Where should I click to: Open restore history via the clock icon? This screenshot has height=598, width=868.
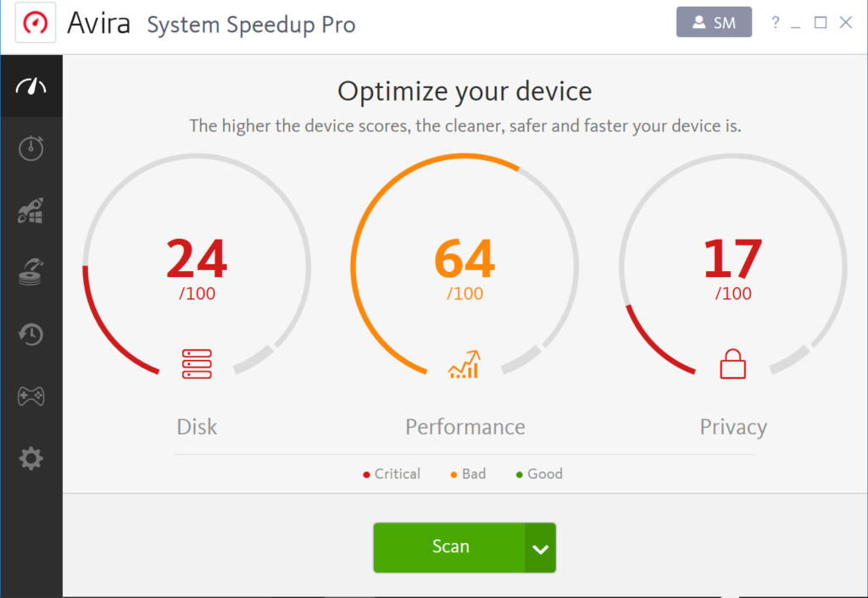(31, 334)
